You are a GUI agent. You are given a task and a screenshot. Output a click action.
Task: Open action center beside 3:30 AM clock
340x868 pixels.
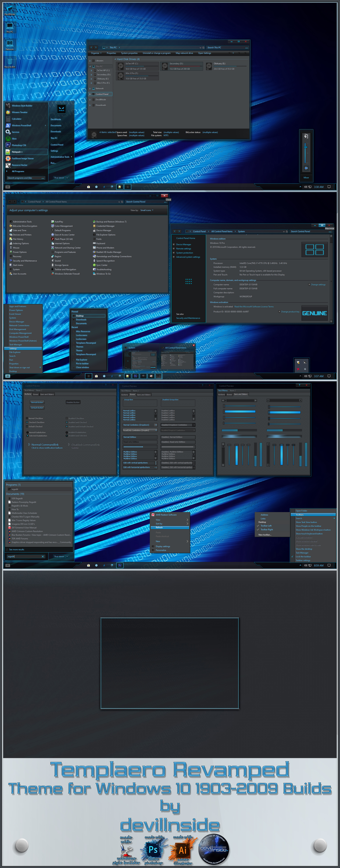click(x=329, y=187)
